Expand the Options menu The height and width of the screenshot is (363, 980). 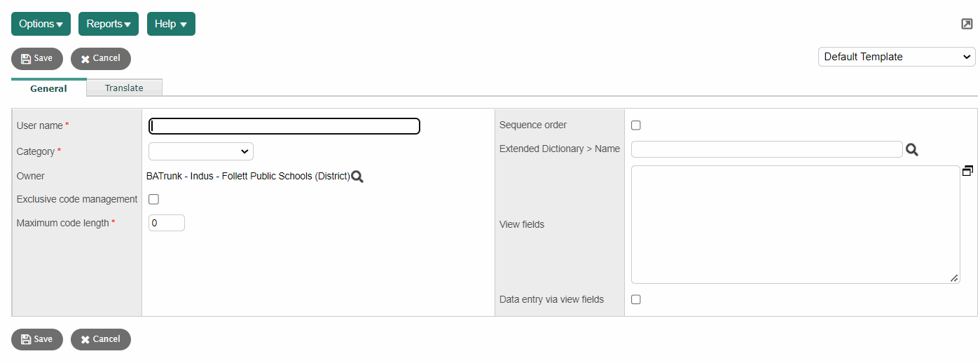tap(41, 24)
